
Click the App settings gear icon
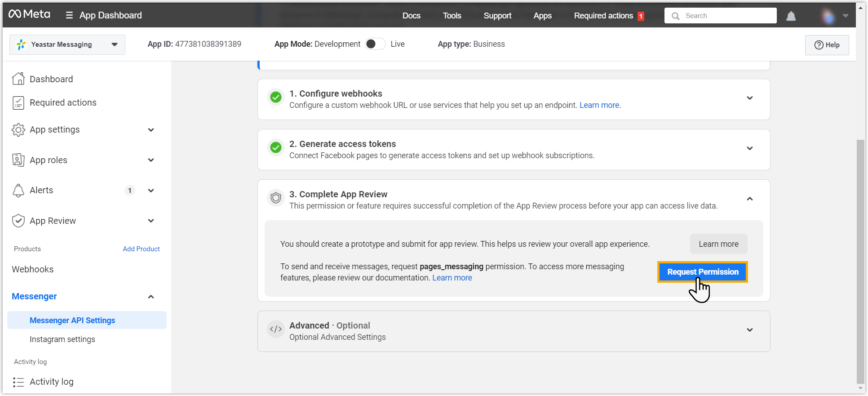tap(18, 129)
